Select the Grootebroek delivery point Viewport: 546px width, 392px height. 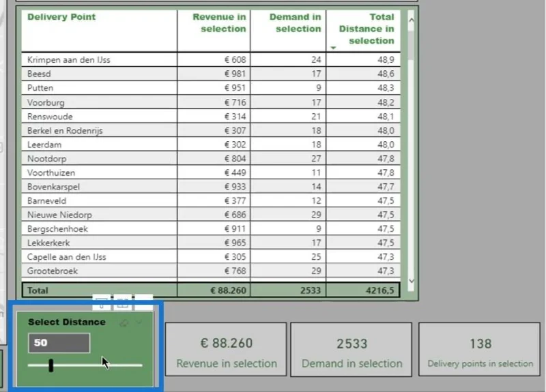click(53, 271)
